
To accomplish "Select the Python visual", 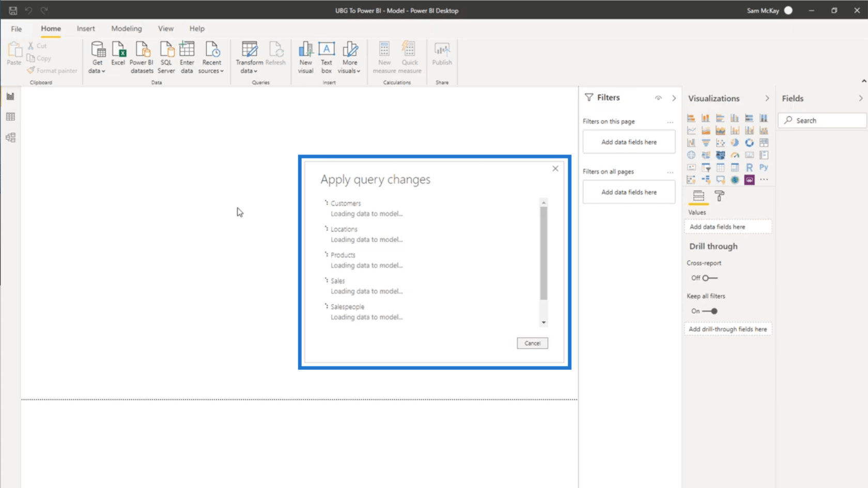I will click(x=764, y=167).
